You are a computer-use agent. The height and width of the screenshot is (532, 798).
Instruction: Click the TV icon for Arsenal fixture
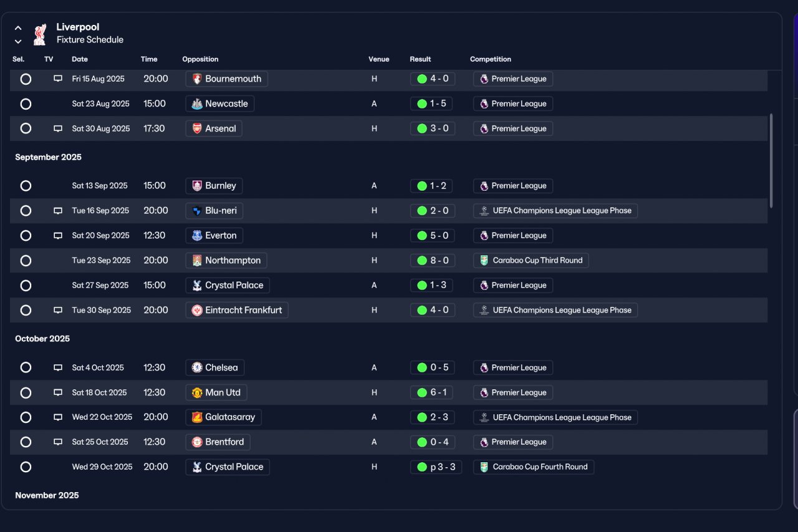pyautogui.click(x=58, y=129)
